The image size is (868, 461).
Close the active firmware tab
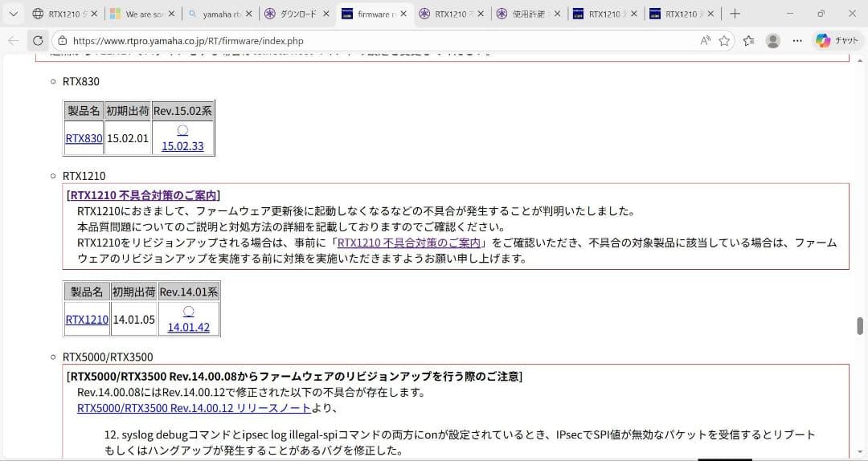click(x=403, y=14)
